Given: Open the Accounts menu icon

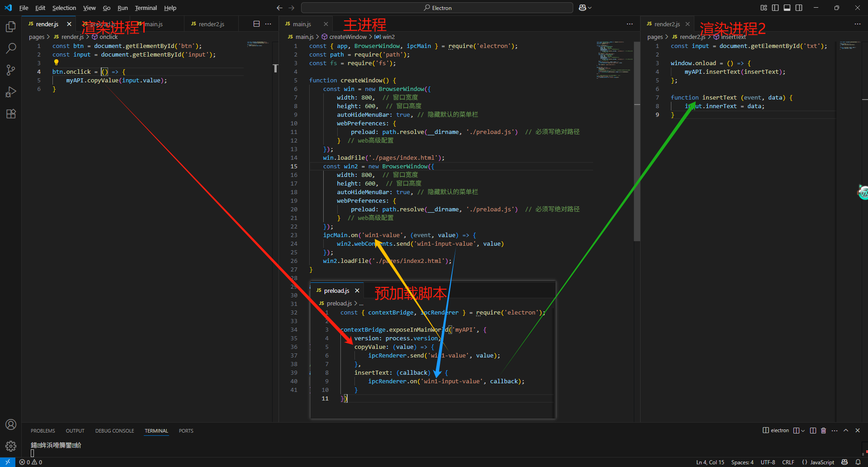Looking at the screenshot, I should (11, 424).
